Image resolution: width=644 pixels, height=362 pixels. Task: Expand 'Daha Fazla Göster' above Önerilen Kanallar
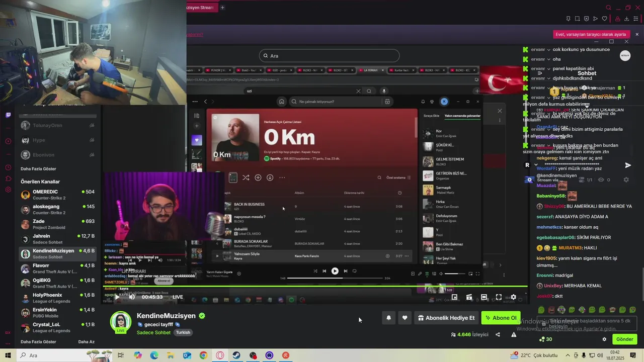pos(38,168)
